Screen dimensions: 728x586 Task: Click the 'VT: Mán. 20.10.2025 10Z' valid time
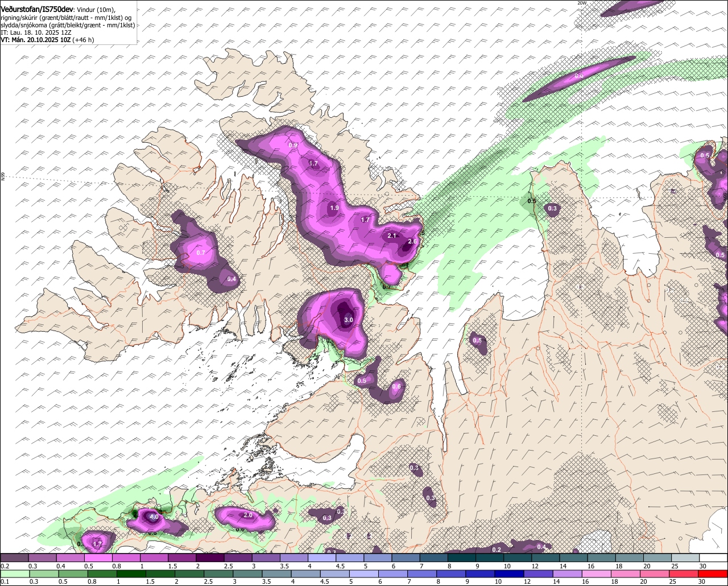pyautogui.click(x=35, y=40)
